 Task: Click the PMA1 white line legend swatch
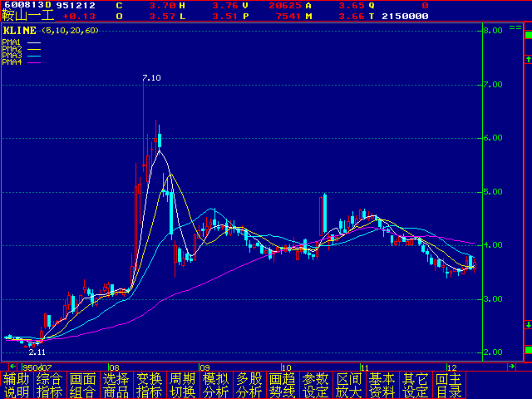[x=34, y=42]
